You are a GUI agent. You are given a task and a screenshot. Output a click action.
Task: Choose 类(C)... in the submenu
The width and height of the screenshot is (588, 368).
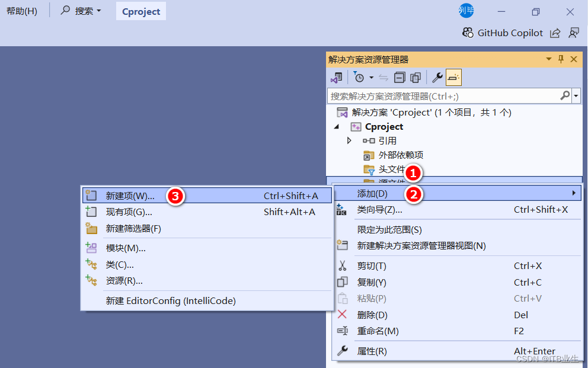pos(207,264)
